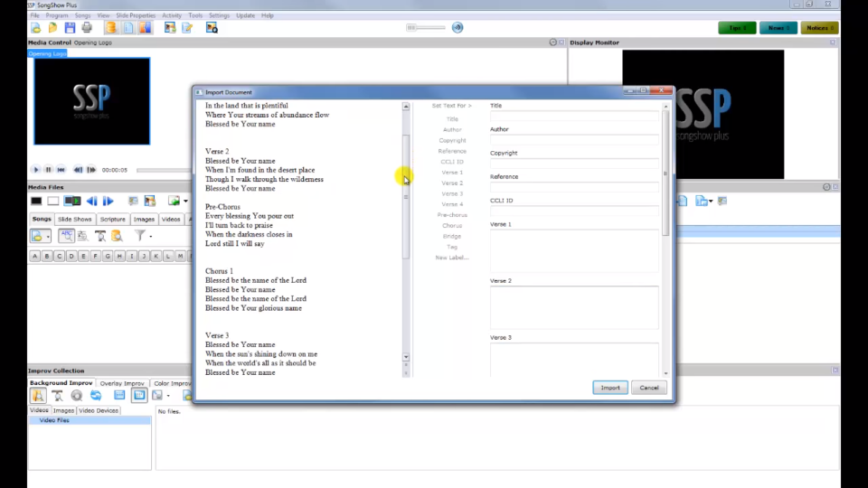Save with the floppy disk icon

(x=70, y=28)
